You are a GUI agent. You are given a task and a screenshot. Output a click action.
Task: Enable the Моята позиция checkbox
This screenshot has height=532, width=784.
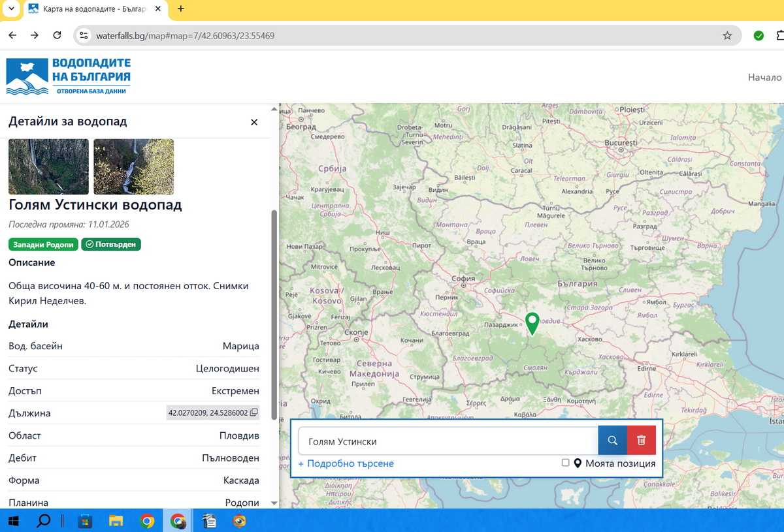click(x=566, y=463)
